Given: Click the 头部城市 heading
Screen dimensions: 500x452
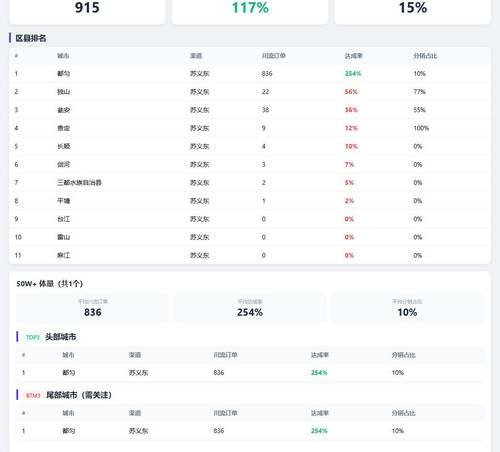Looking at the screenshot, I should pos(61,337).
